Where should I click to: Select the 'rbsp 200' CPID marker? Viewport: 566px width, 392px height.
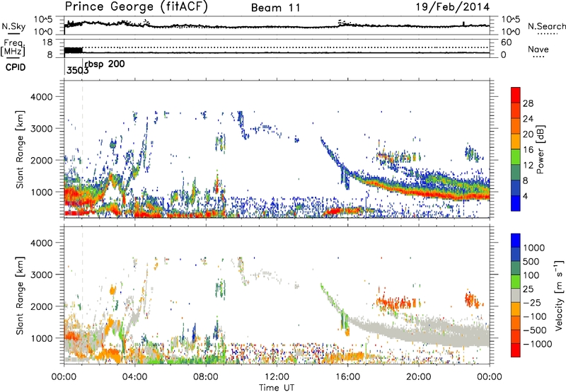coord(105,64)
